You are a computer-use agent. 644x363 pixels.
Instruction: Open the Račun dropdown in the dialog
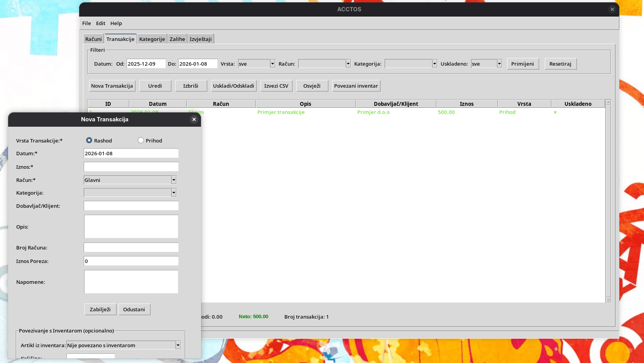coord(174,180)
